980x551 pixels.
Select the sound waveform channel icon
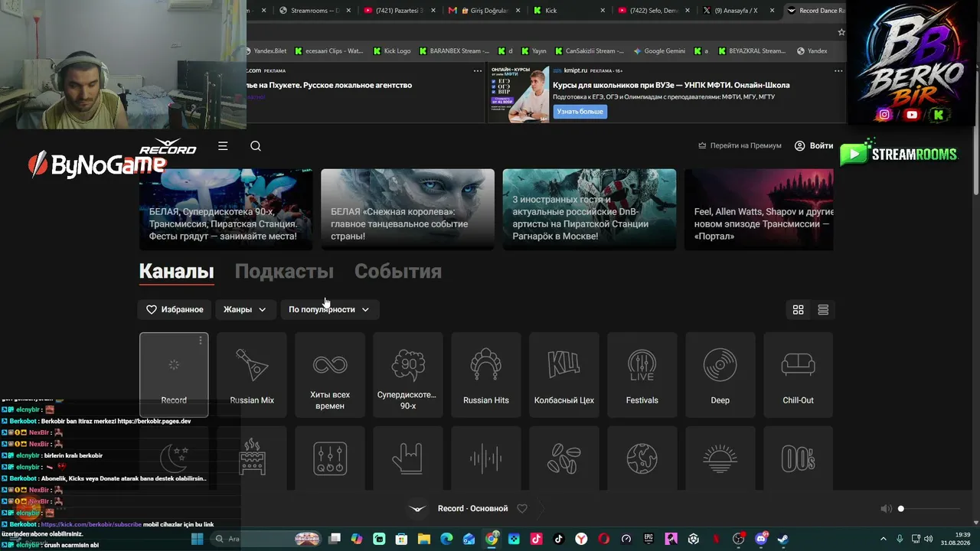pyautogui.click(x=486, y=458)
